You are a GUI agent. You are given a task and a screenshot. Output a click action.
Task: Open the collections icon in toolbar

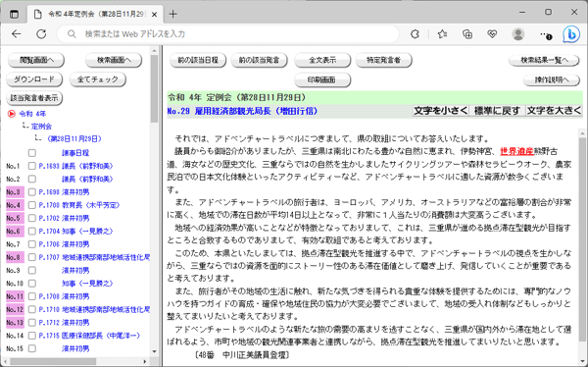pos(467,34)
